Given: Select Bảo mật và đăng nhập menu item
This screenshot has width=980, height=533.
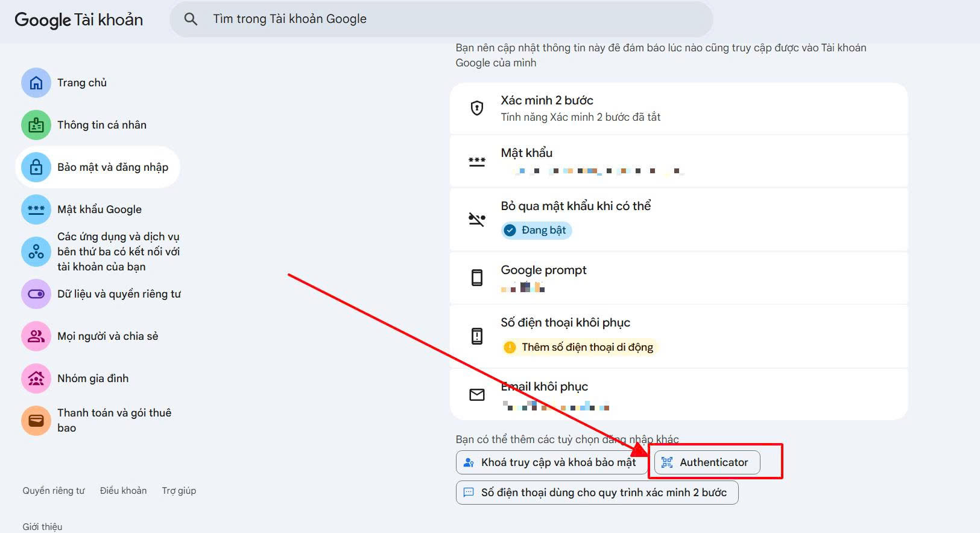Looking at the screenshot, I should [x=98, y=167].
